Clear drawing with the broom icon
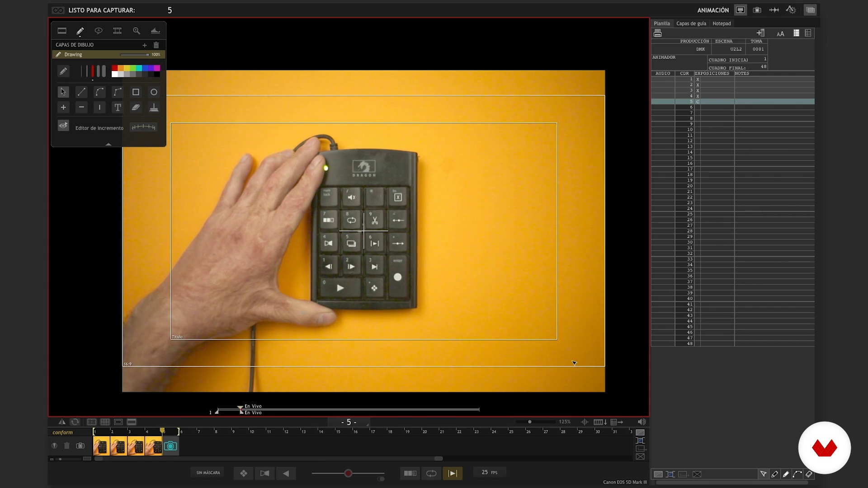The height and width of the screenshot is (488, 868). [154, 108]
